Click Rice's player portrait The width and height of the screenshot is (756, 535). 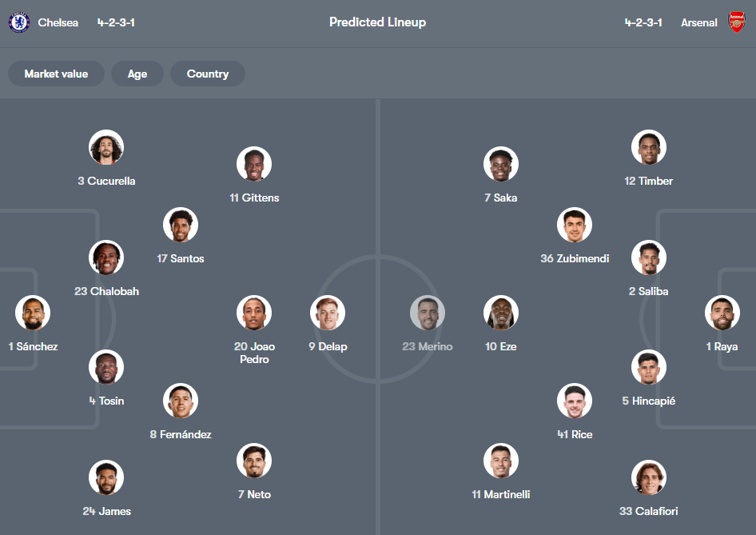575,401
